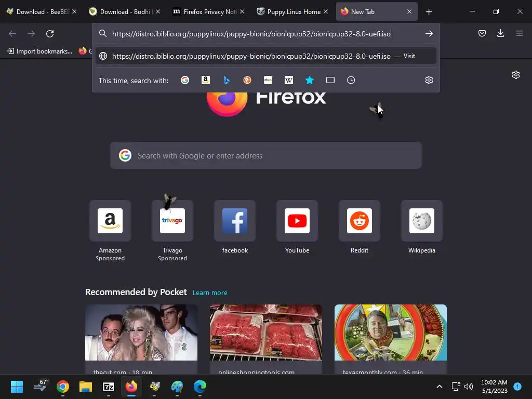
Task: Open the weather widget showing 67°
Action: point(41,386)
